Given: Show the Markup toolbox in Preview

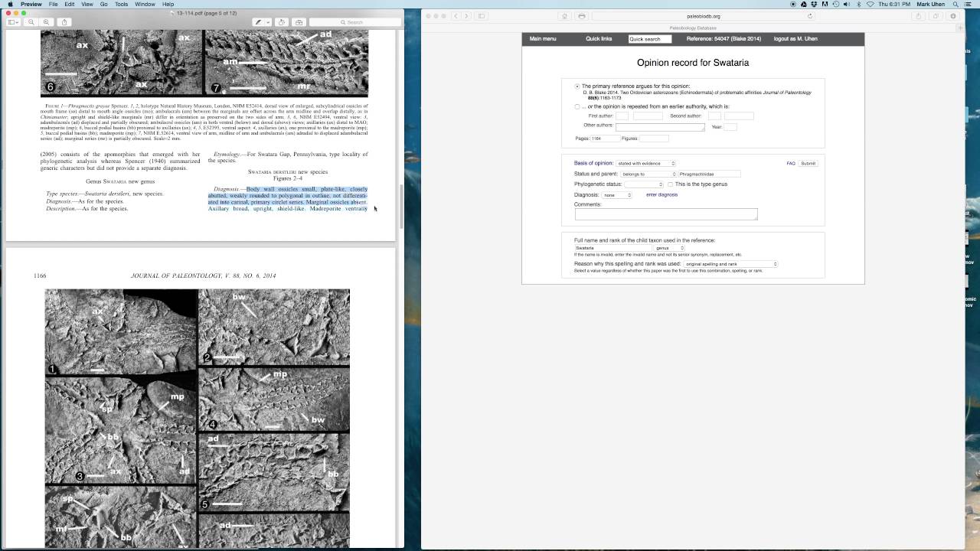Looking at the screenshot, I should click(x=299, y=22).
